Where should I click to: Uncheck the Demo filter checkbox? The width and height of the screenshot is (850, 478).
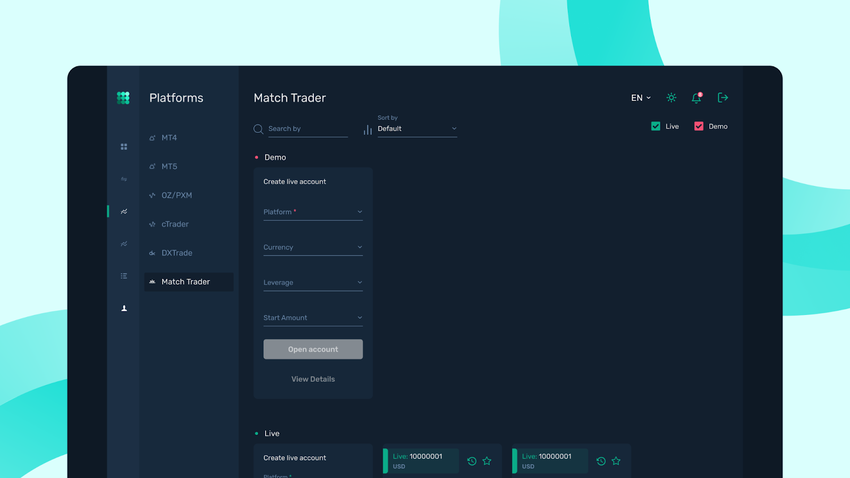(699, 126)
